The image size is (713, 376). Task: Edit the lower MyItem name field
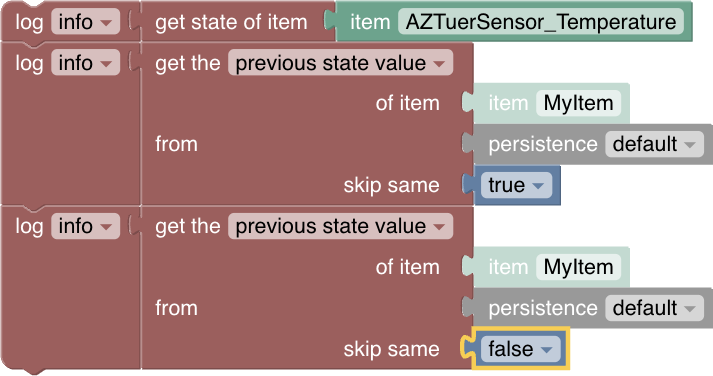coord(578,267)
